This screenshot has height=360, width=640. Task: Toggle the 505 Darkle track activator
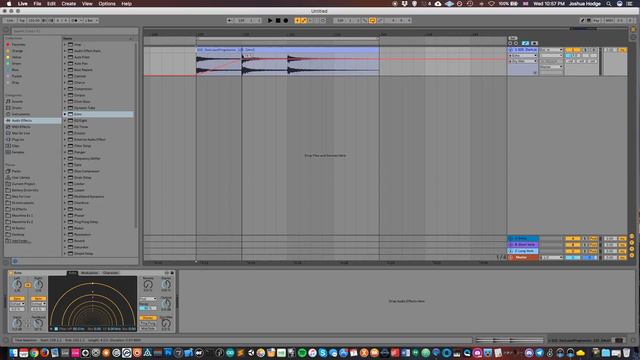(573, 50)
